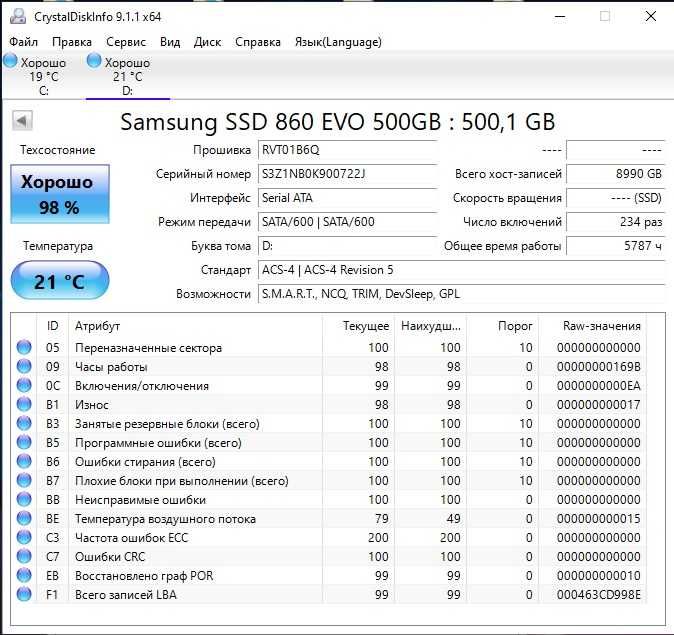Viewport: 674px width, 635px height.
Task: Open the Справка menu
Action: coord(257,42)
